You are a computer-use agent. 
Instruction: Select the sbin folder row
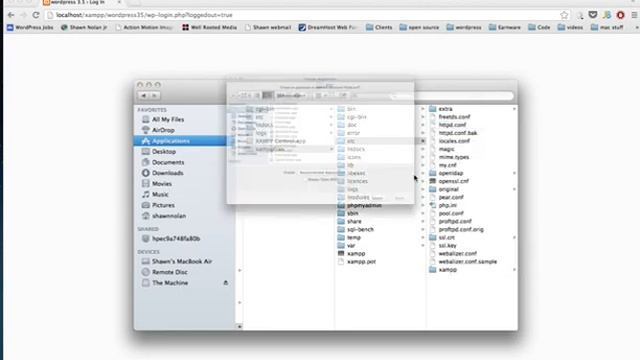click(380, 213)
